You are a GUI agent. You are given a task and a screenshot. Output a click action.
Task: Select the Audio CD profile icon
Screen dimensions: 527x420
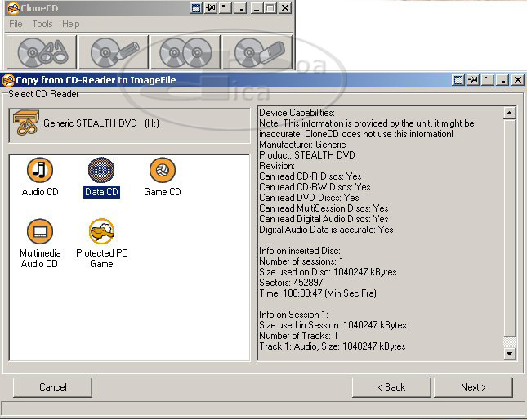coord(39,172)
